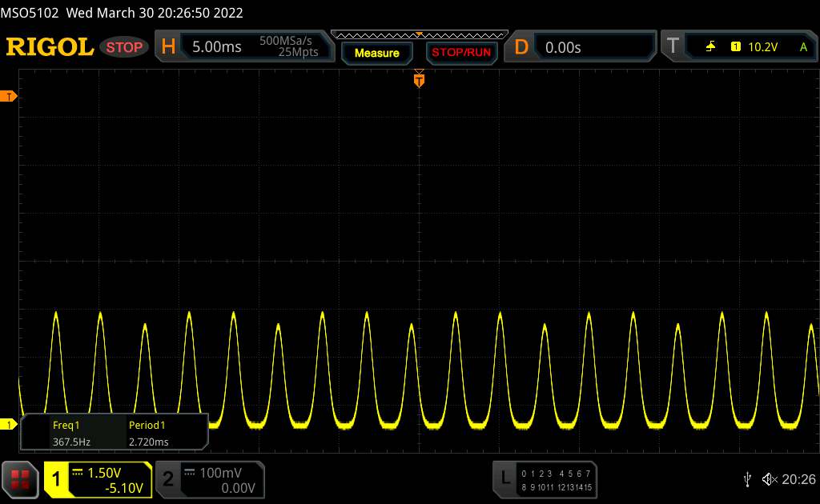Open the Measure menu
This screenshot has height=504, width=820.
(377, 53)
